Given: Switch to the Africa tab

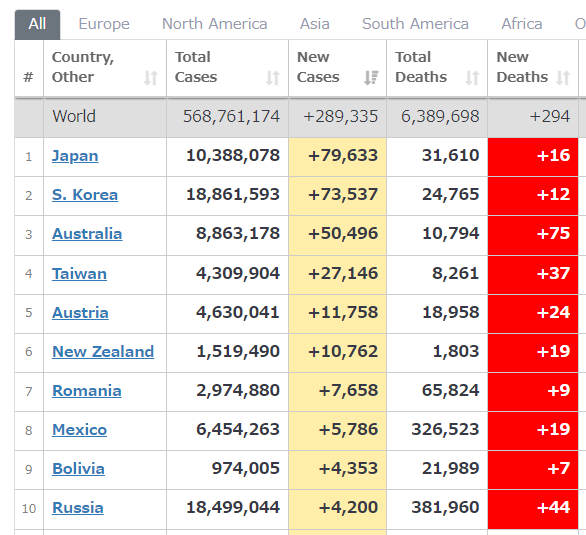Looking at the screenshot, I should pos(522,24).
